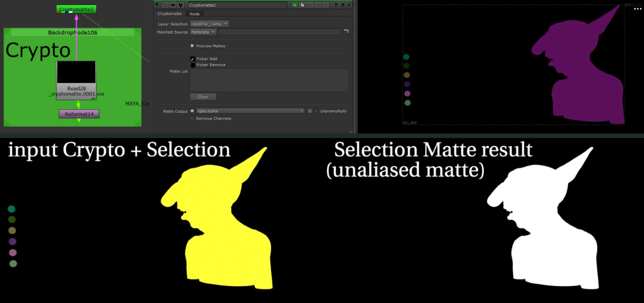Screen dimensions: 644x303
Task: Click the center node icon in panel header
Action: (x=166, y=4)
